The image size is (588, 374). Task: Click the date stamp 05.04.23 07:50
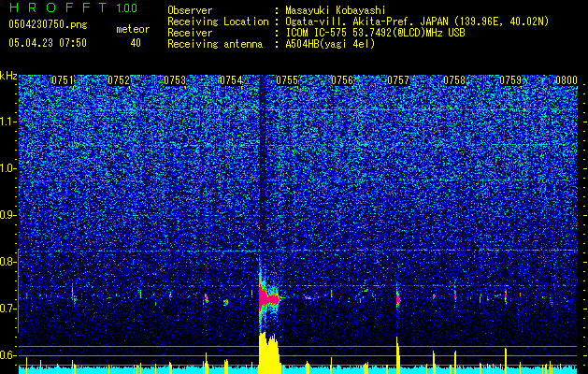pyautogui.click(x=48, y=43)
